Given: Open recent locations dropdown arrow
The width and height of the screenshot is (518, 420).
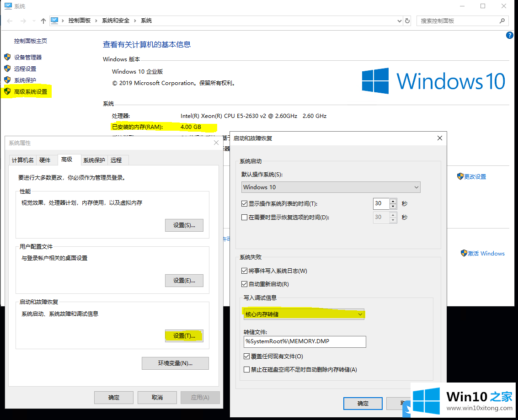Looking at the screenshot, I should pos(34,21).
